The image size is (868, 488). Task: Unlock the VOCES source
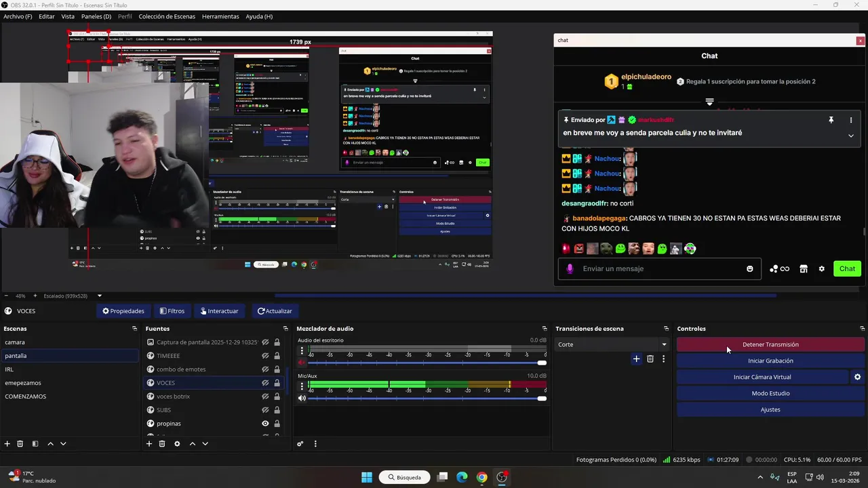pyautogui.click(x=277, y=383)
